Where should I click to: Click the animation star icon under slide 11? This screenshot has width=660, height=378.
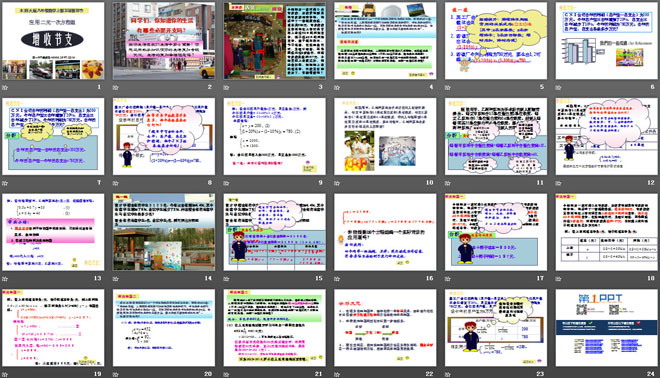tap(448, 183)
